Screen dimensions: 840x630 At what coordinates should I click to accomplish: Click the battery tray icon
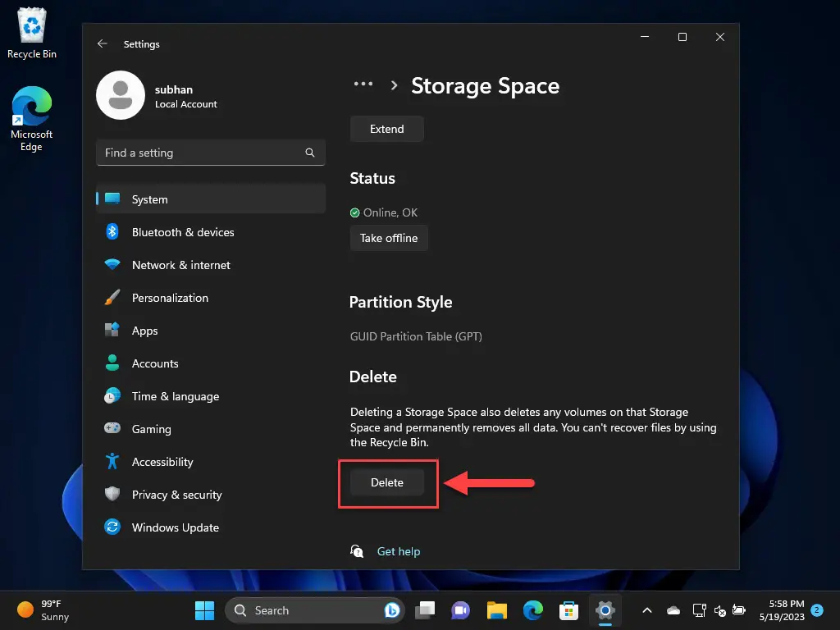[739, 610]
